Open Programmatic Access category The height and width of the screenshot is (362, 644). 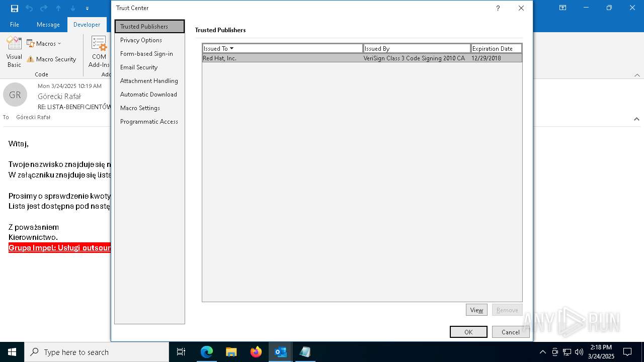tap(149, 122)
